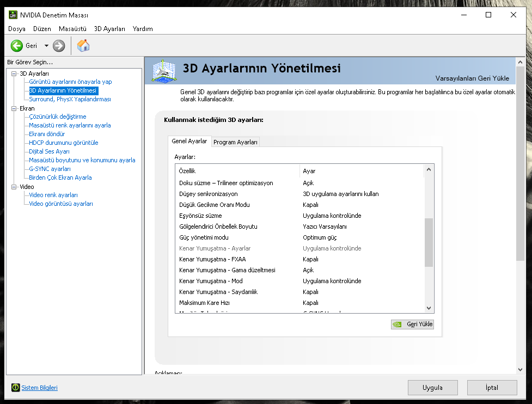Viewport: 532px width, 404px height.
Task: Select Çözünürlük değiştirme in task tree
Action: point(57,117)
